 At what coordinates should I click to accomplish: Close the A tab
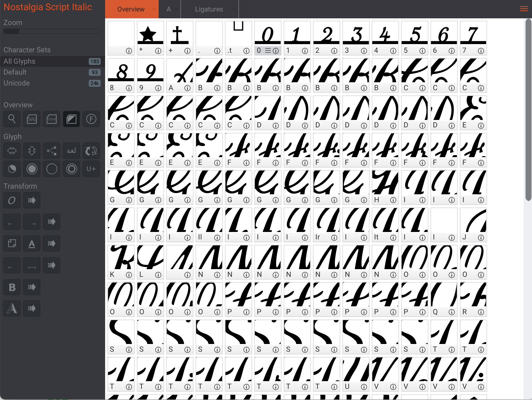pos(176,9)
